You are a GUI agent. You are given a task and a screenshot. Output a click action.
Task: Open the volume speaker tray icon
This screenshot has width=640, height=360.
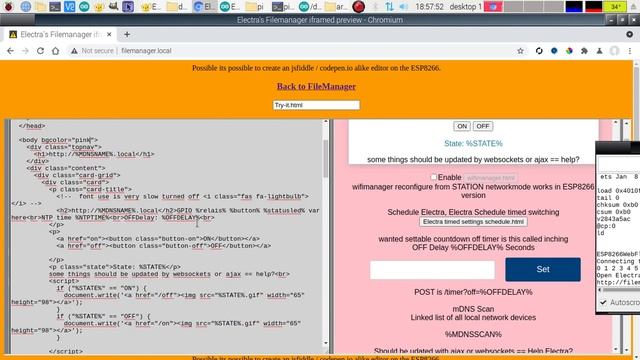coord(403,6)
